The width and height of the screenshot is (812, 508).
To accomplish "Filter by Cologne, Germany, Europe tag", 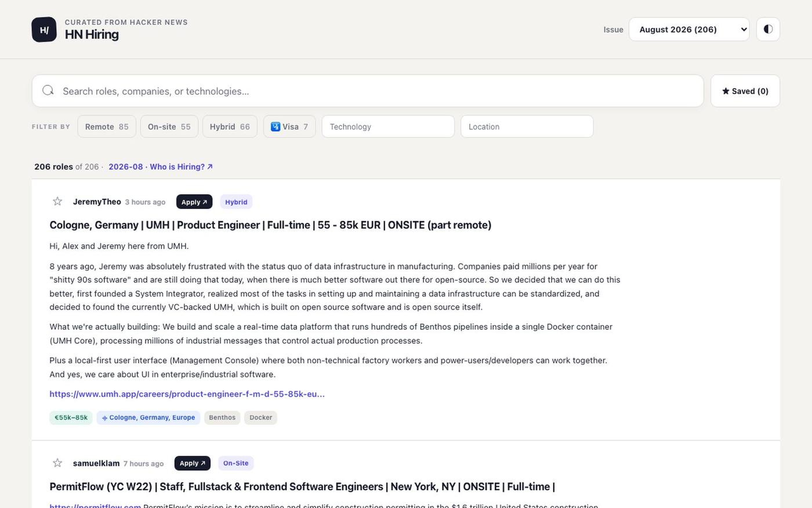I will 148,417.
